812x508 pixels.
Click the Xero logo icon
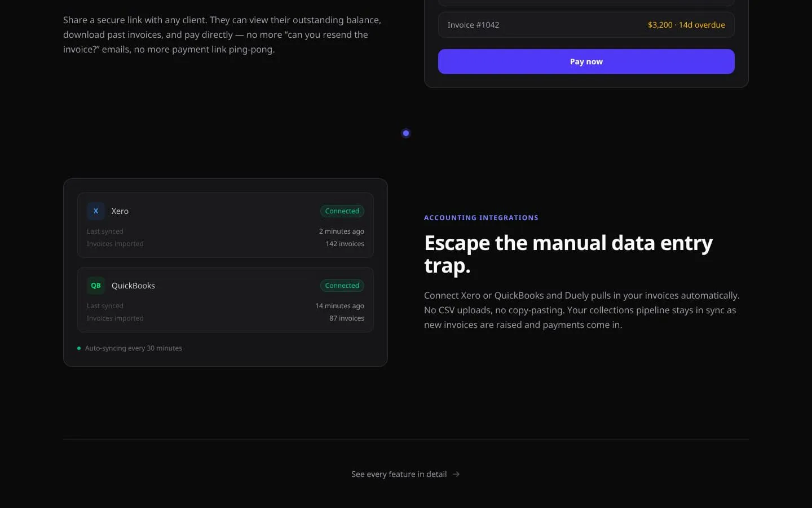(96, 211)
